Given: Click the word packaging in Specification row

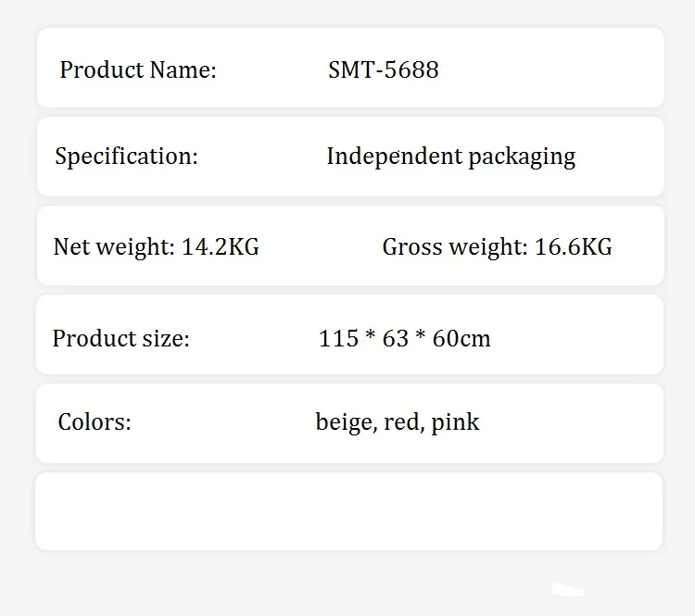Looking at the screenshot, I should pyautogui.click(x=522, y=157).
